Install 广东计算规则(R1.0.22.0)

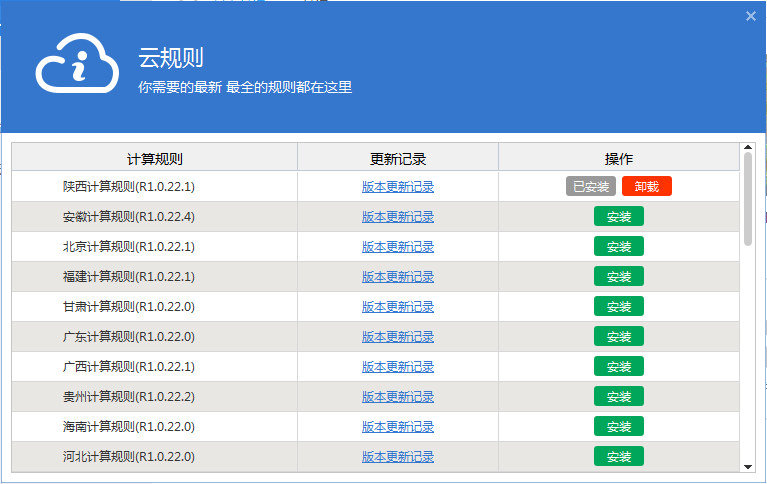click(619, 336)
